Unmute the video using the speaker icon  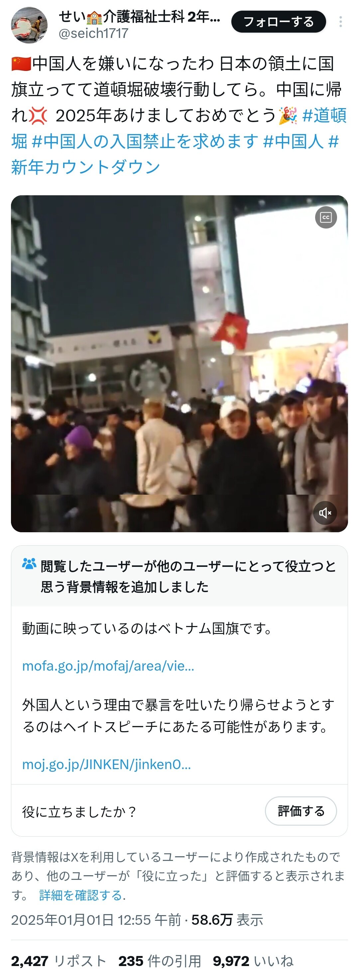click(325, 513)
